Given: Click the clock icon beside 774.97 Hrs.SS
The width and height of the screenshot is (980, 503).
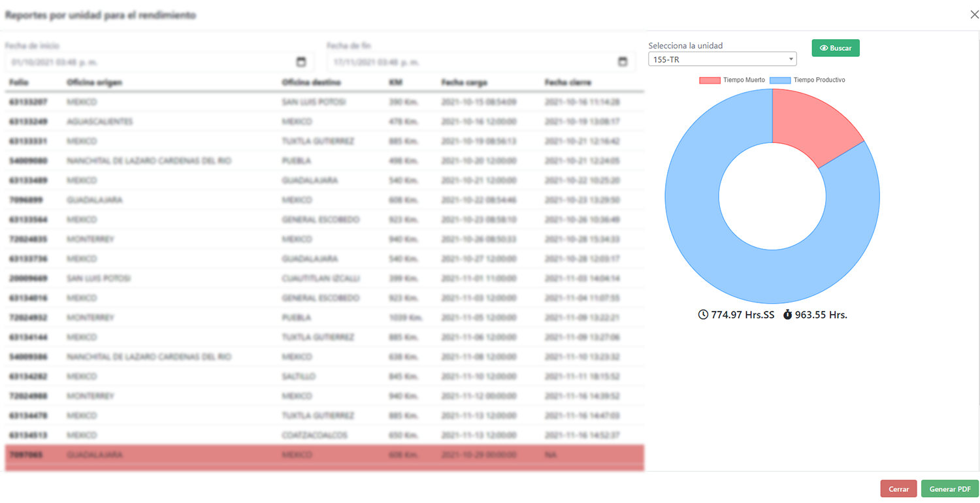Looking at the screenshot, I should point(703,315).
